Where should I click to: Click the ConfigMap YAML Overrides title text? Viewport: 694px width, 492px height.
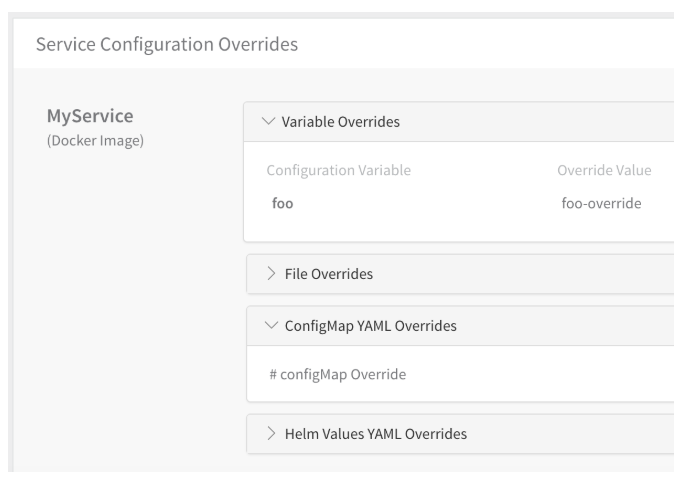pyautogui.click(x=370, y=326)
